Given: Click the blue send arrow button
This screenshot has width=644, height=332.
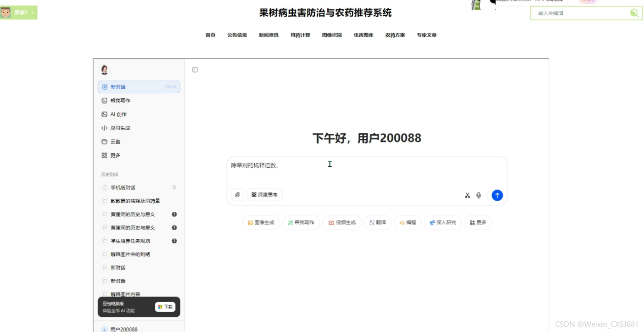Looking at the screenshot, I should click(497, 195).
